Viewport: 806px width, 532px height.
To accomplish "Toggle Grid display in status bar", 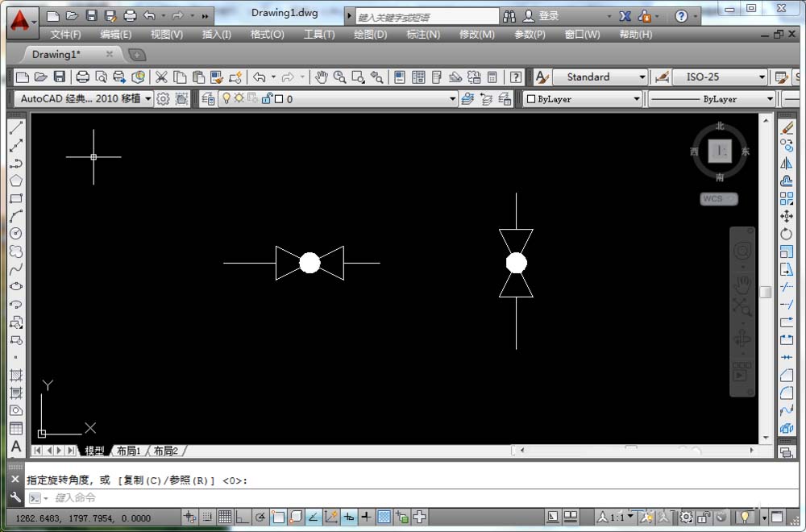I will click(225, 517).
